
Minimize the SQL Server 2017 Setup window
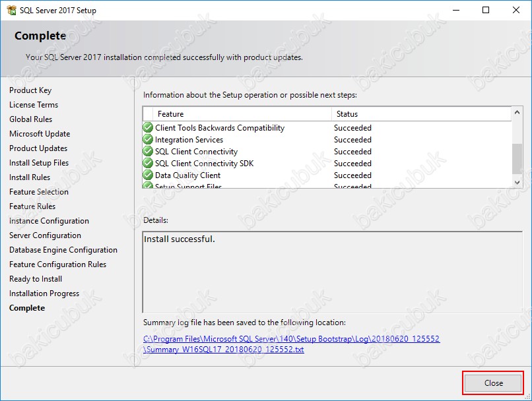pos(456,10)
